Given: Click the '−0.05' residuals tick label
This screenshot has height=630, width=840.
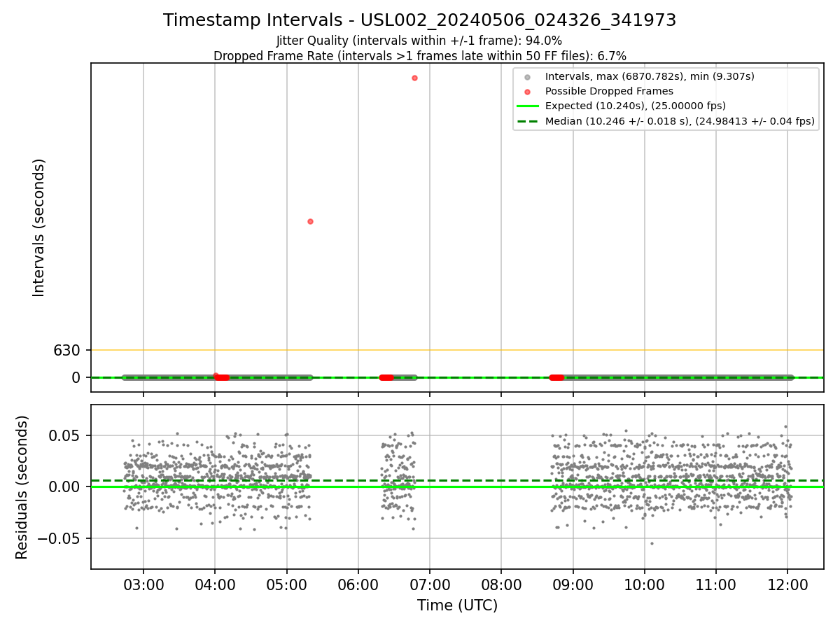Looking at the screenshot, I should click(x=61, y=538).
